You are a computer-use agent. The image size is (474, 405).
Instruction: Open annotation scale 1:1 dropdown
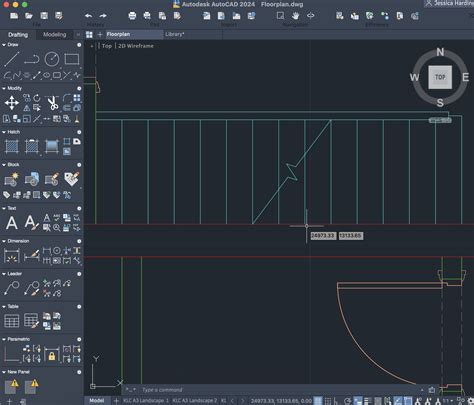click(447, 401)
